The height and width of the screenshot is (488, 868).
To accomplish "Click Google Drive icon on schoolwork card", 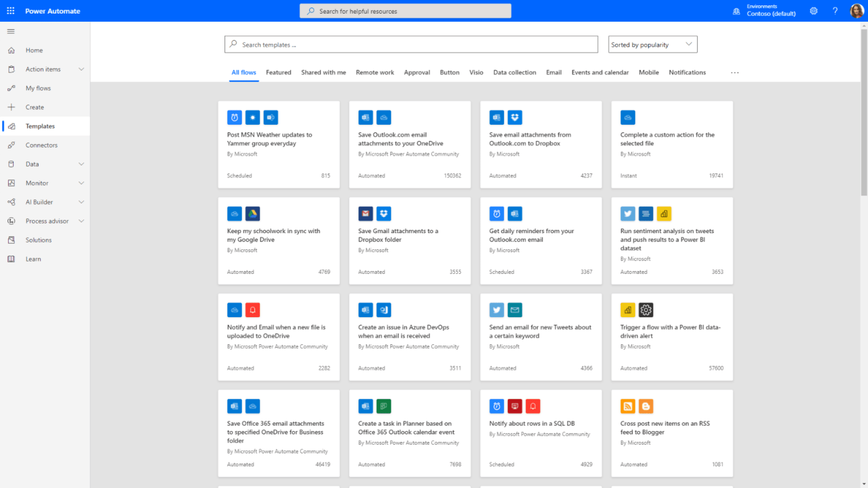I will point(252,214).
